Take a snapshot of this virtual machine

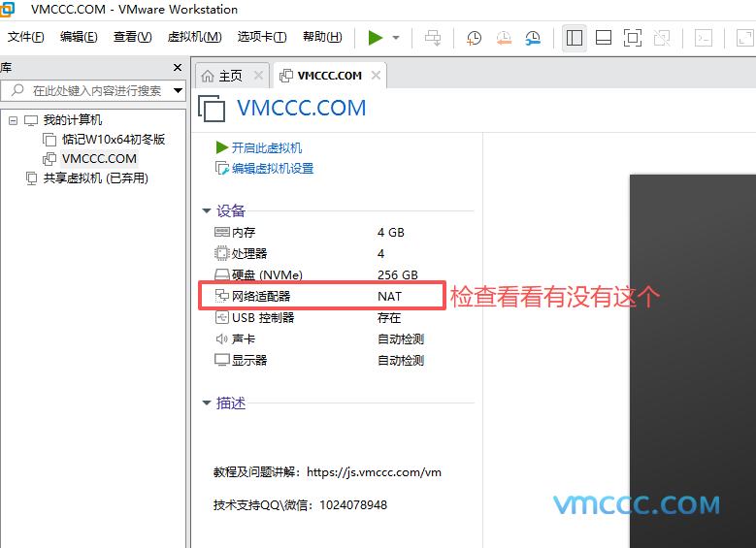[474, 38]
